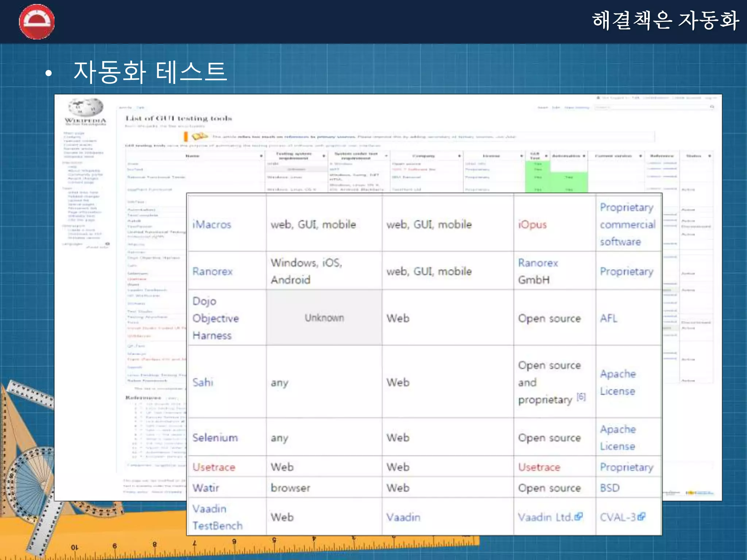Image resolution: width=747 pixels, height=560 pixels.
Task: Open the Selenium link
Action: pos(215,437)
